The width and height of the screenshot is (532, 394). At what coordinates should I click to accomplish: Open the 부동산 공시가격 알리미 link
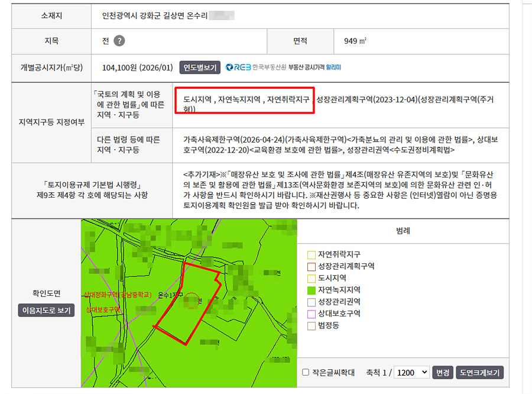[x=314, y=67]
